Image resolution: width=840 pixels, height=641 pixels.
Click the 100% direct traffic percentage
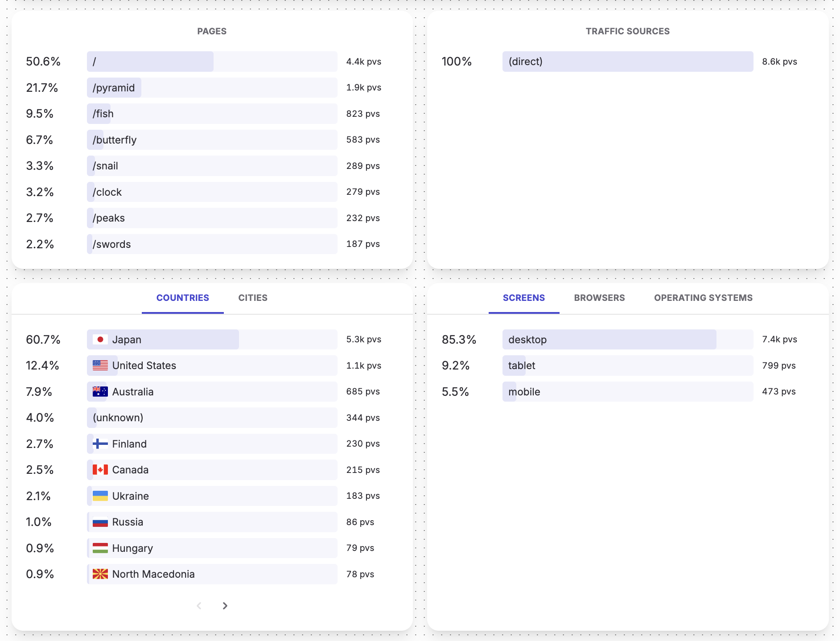(x=457, y=62)
